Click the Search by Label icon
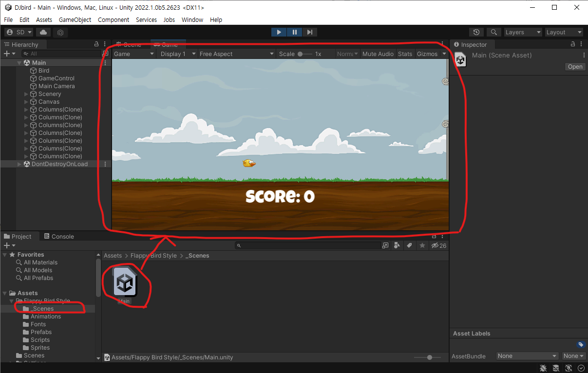The image size is (588, 373). [x=410, y=245]
